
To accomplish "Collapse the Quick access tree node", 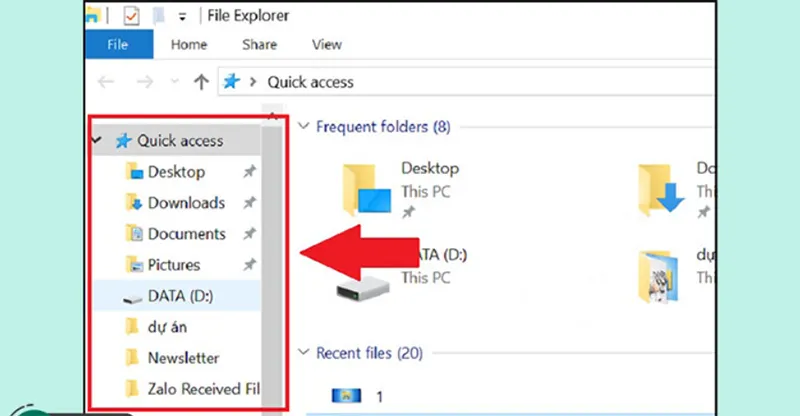I will click(96, 141).
